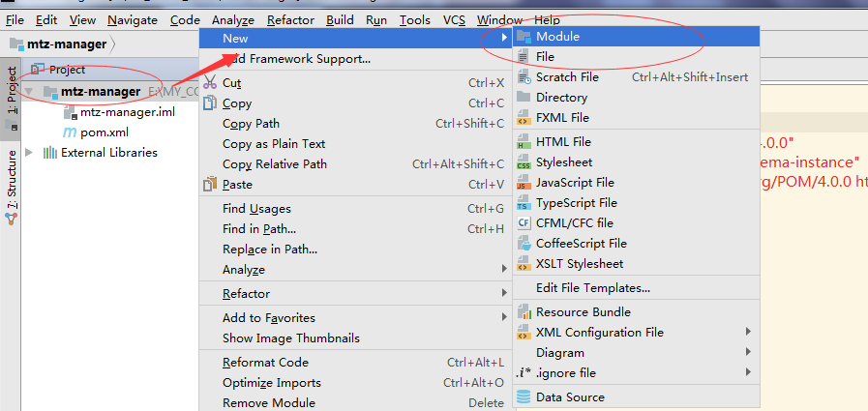This screenshot has width=868, height=411.
Task: Click the Module folder icon in submenu
Action: (x=524, y=37)
